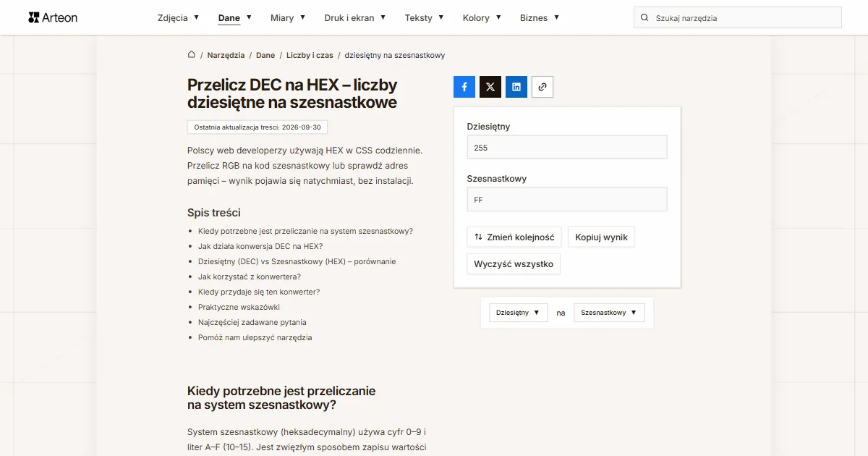Jump to Jak korzystać z konwertera
This screenshot has width=868, height=456.
[x=250, y=277]
